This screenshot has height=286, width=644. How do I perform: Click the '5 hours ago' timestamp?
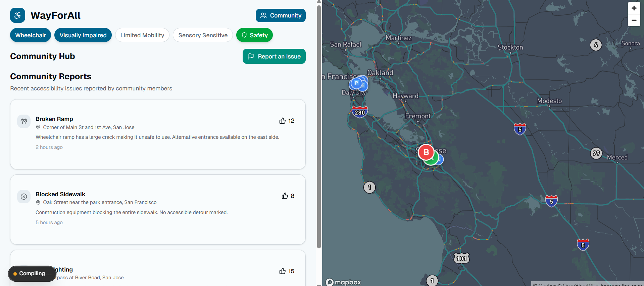49,222
